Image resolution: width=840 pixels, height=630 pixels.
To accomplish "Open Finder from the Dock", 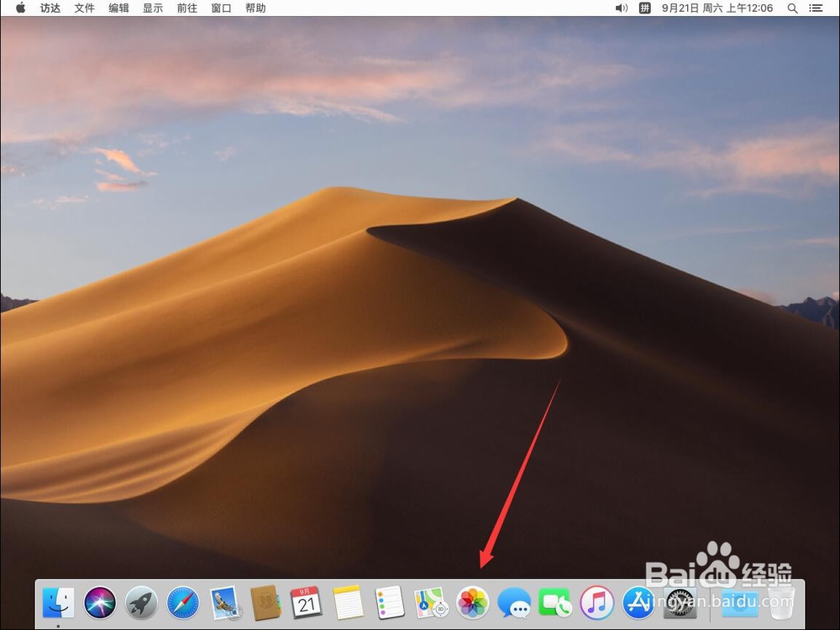I will [x=59, y=602].
